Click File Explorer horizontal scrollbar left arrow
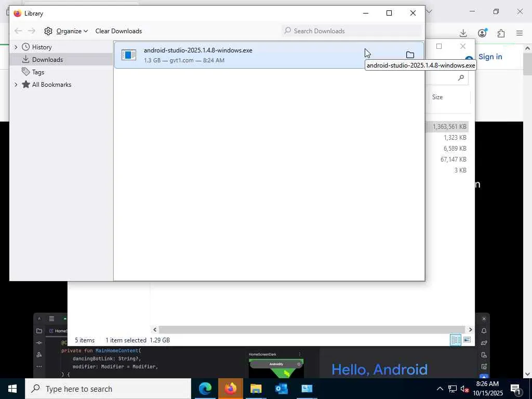532x399 pixels. tap(155, 329)
